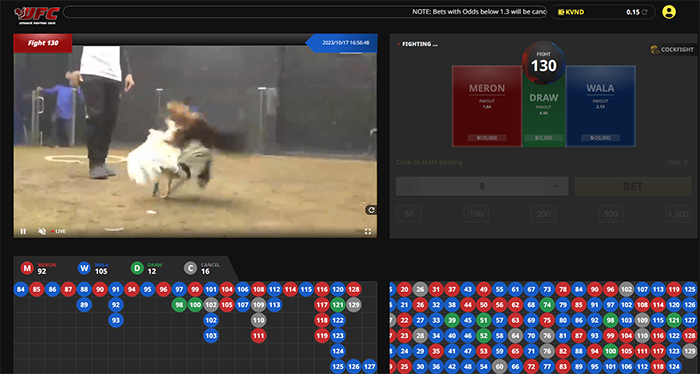This screenshot has width=700, height=374.
Task: Select the blue WALA bet panel
Action: 600,106
